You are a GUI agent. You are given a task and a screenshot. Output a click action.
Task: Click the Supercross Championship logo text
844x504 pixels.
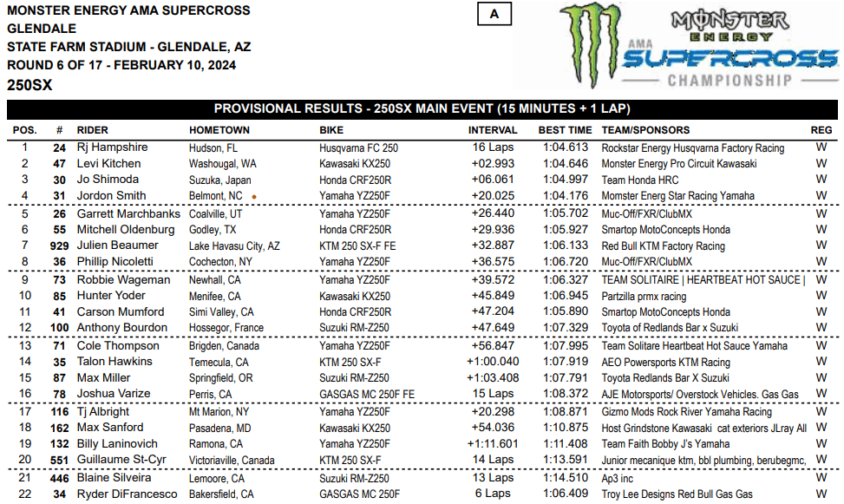730,59
